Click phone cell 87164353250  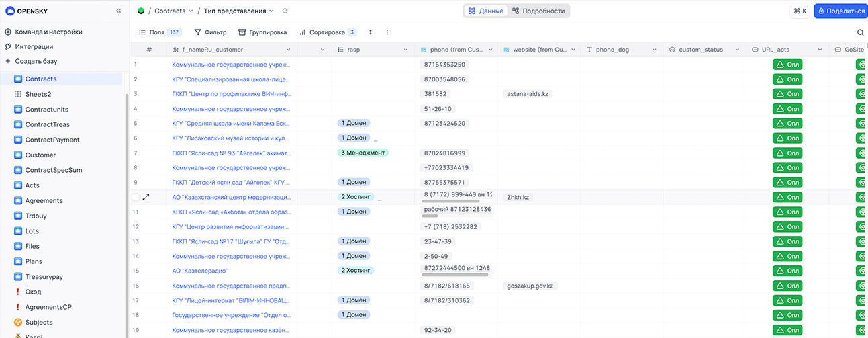(444, 65)
